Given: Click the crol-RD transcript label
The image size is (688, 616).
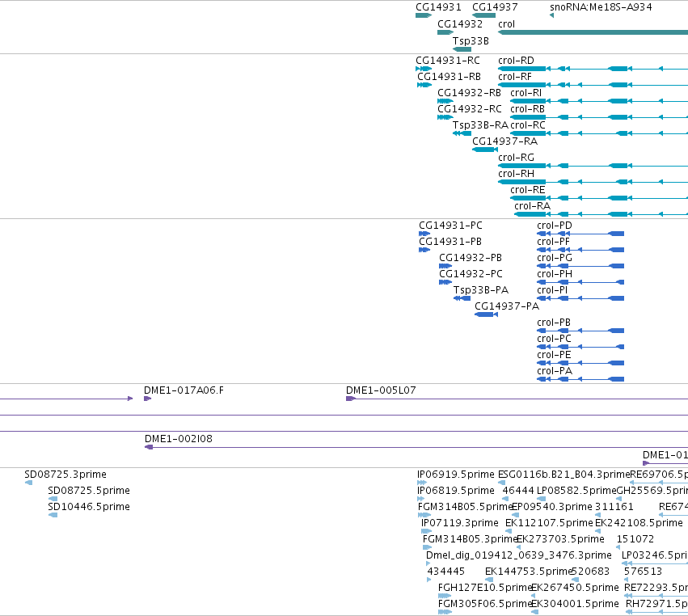Looking at the screenshot, I should pyautogui.click(x=516, y=60).
